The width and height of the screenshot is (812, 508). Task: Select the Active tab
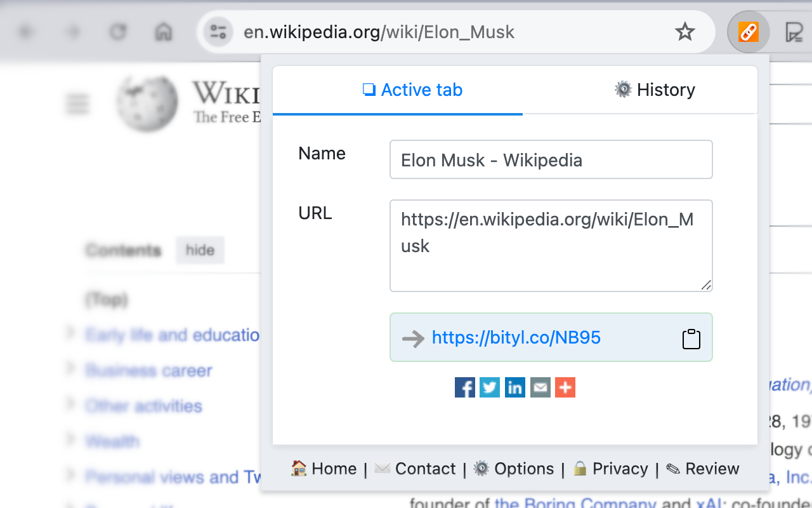coord(413,90)
